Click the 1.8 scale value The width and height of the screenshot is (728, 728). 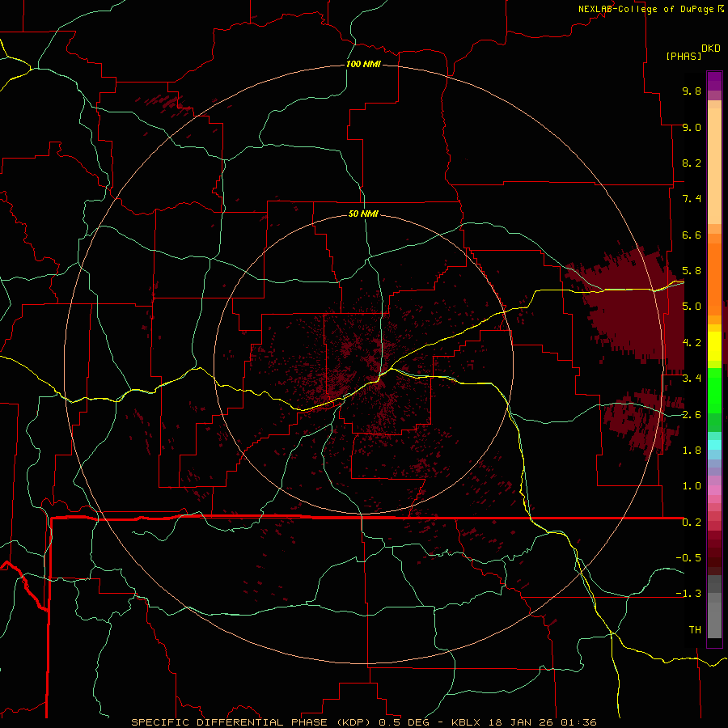[x=692, y=451]
